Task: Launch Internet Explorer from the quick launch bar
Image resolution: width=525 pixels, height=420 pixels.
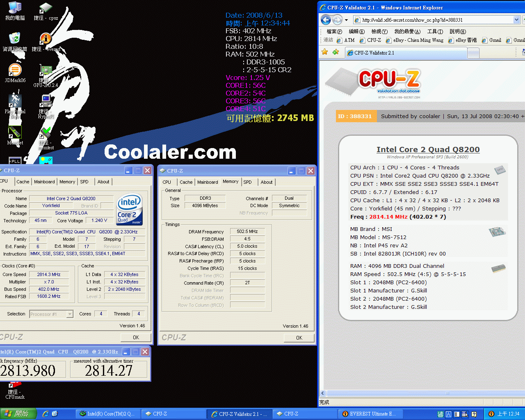Action: pyautogui.click(x=46, y=414)
